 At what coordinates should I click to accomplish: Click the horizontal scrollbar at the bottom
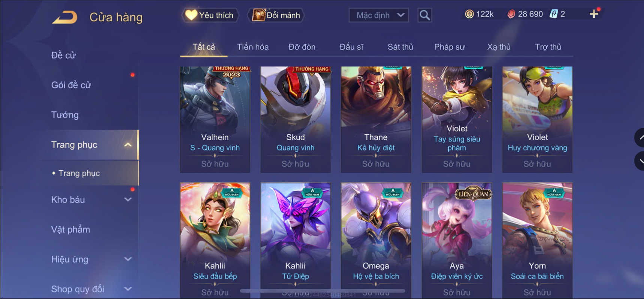pos(322,291)
